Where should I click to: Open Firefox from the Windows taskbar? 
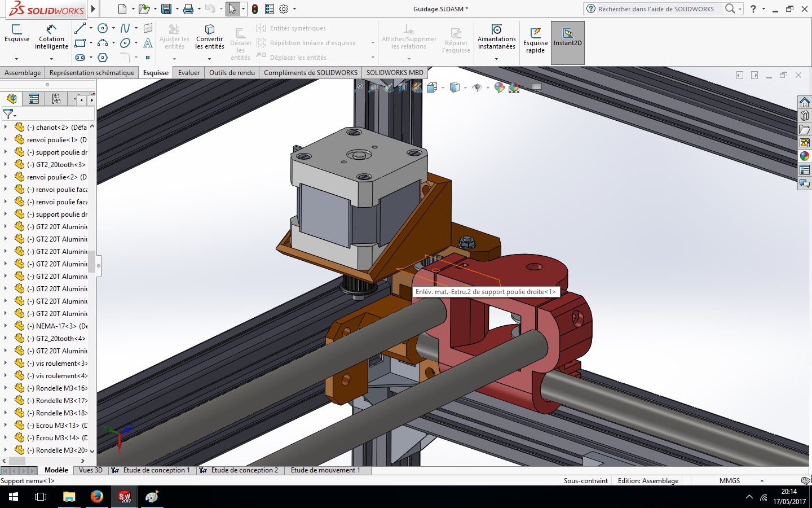97,497
